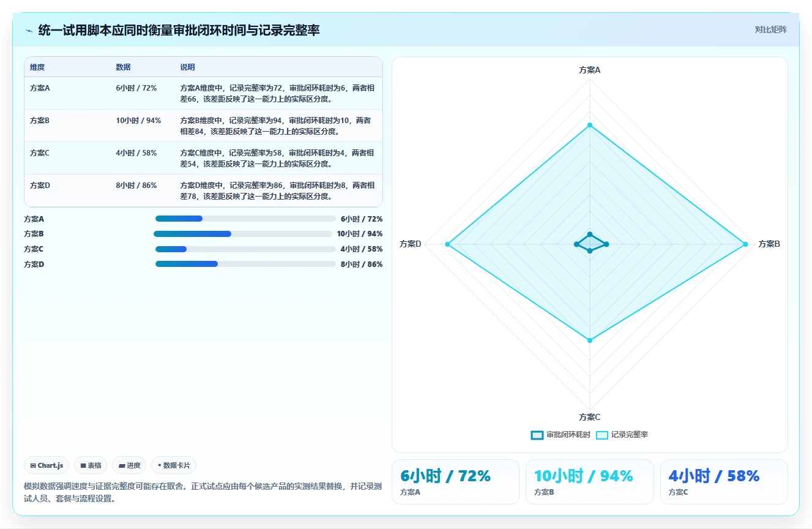Click the 方案C progress bar
Viewport: 812px width, 529px height.
pyautogui.click(x=245, y=249)
